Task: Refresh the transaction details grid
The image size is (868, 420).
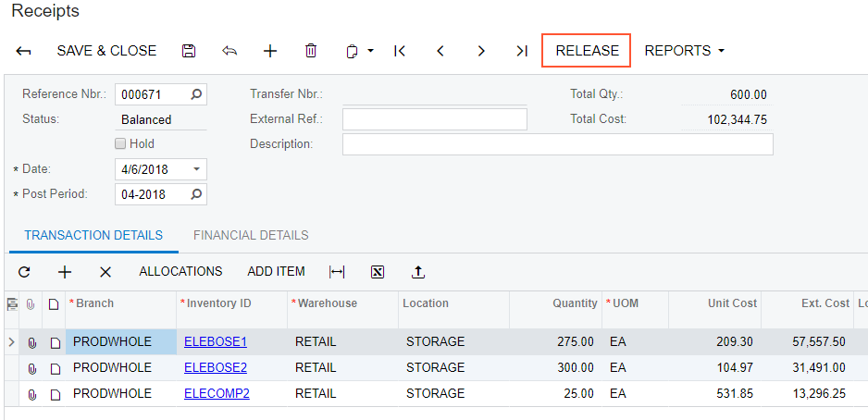Action: [x=24, y=272]
